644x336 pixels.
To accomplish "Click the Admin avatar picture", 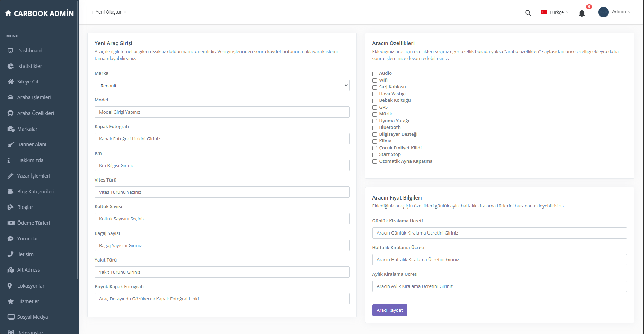I will click(603, 12).
